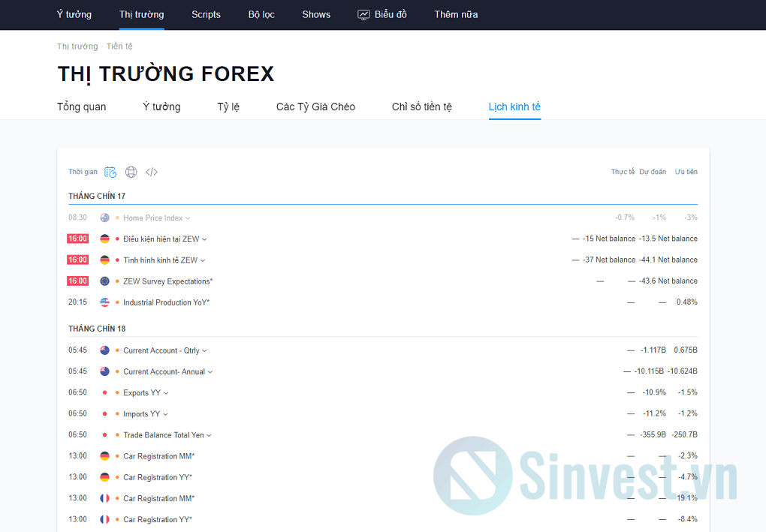Expand Điều kiện hiện tại ZEW details

point(204,239)
